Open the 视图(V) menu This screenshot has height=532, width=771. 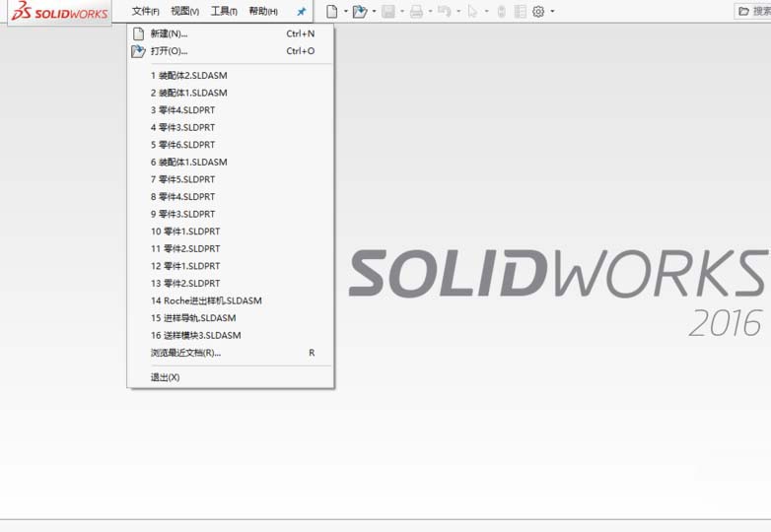(184, 12)
